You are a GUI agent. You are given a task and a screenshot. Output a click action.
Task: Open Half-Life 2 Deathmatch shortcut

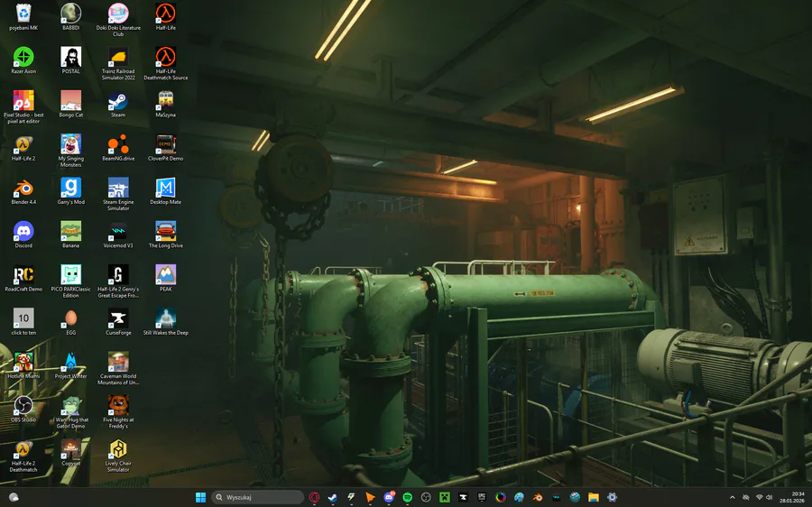(23, 456)
